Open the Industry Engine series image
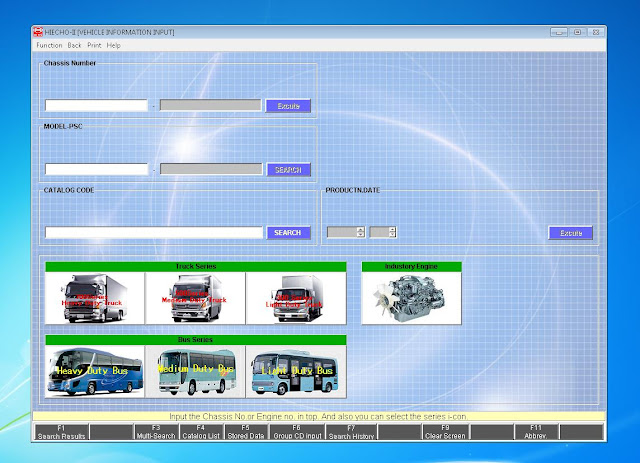640x463 pixels. tap(411, 298)
